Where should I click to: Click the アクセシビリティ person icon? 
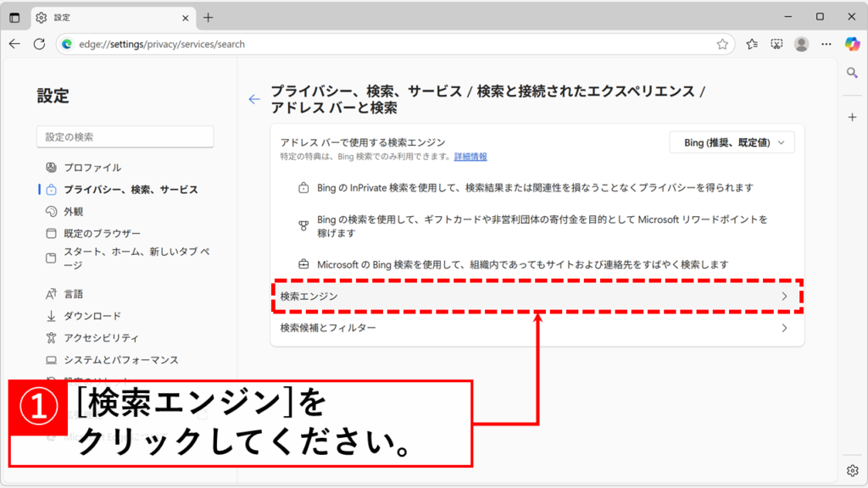pos(51,337)
